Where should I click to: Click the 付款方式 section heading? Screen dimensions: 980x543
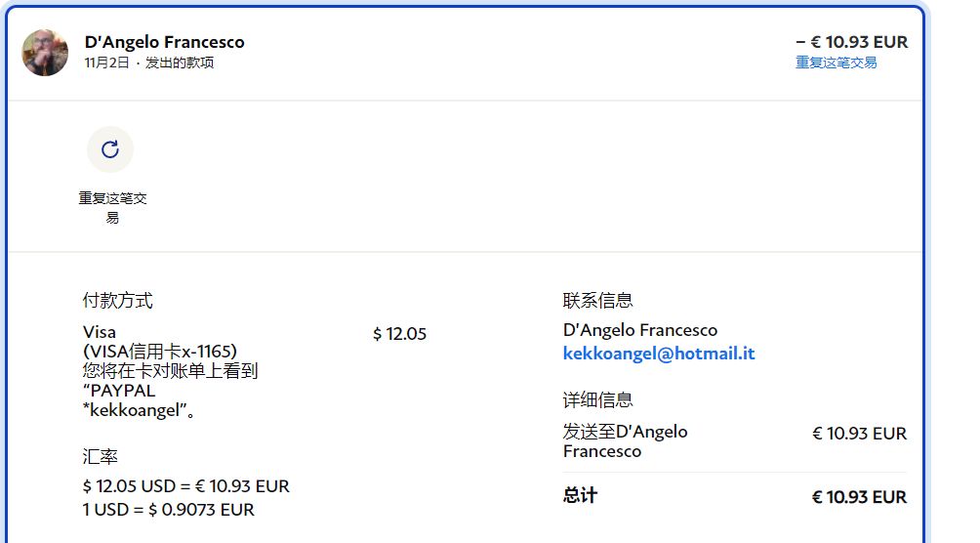117,301
